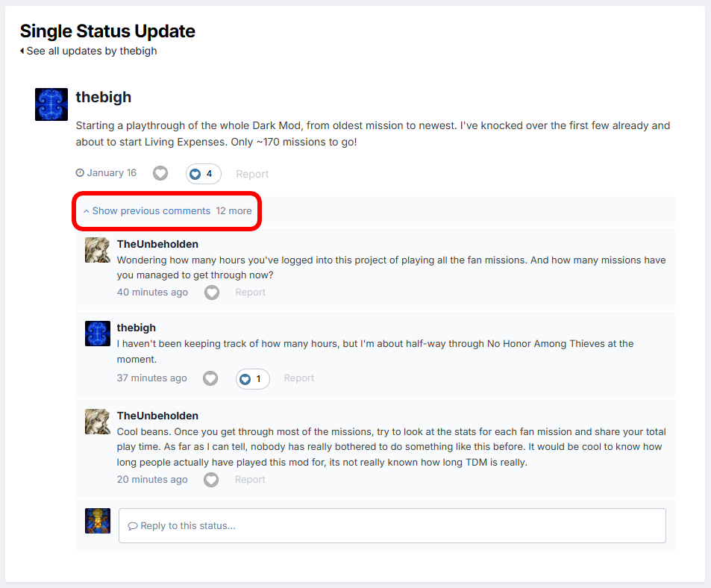Report the 40 minutes ago comment

[250, 293]
